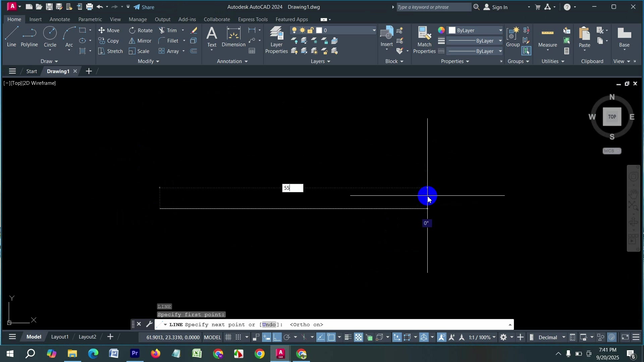Select the Circle tool
The width and height of the screenshot is (644, 362).
(50, 37)
